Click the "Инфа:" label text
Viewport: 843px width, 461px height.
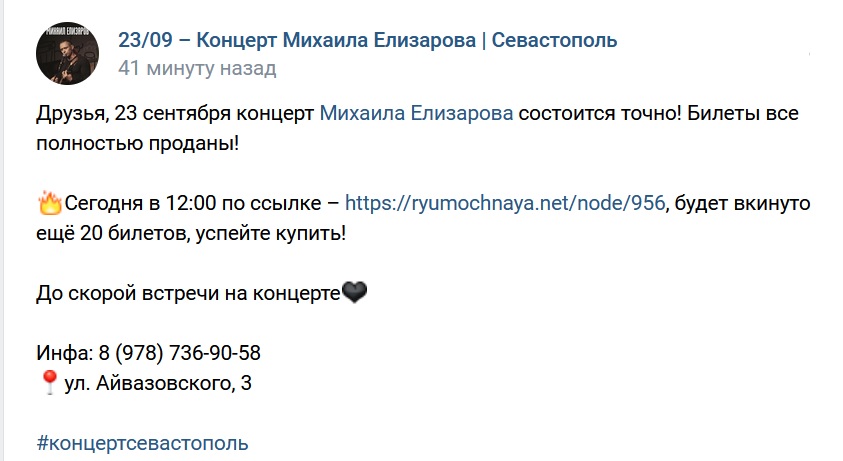coord(65,353)
